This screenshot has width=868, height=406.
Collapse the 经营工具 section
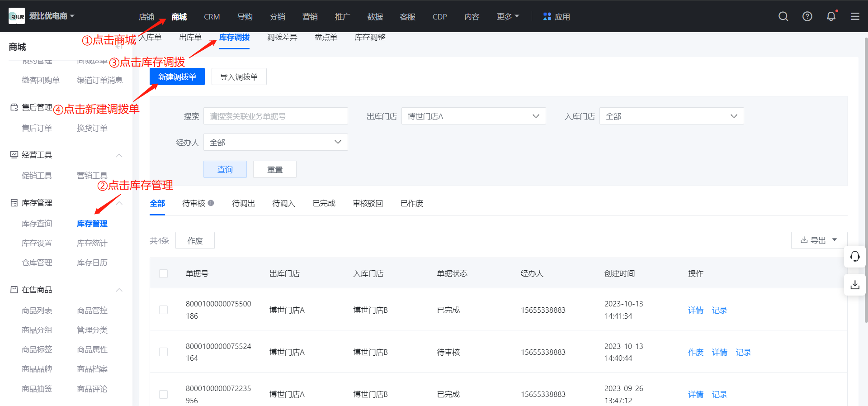(119, 155)
